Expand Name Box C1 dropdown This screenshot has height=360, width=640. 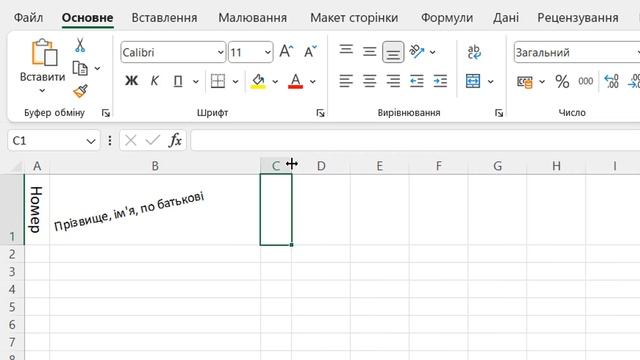91,141
